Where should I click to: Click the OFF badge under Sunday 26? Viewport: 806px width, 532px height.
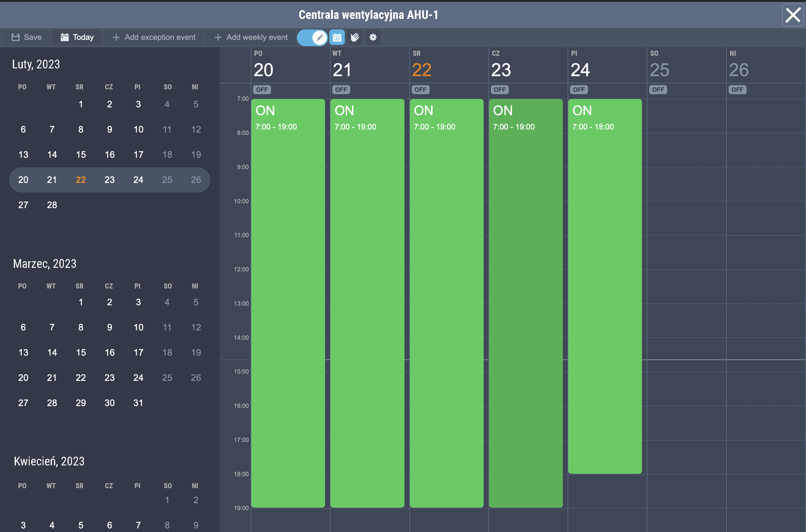click(737, 90)
